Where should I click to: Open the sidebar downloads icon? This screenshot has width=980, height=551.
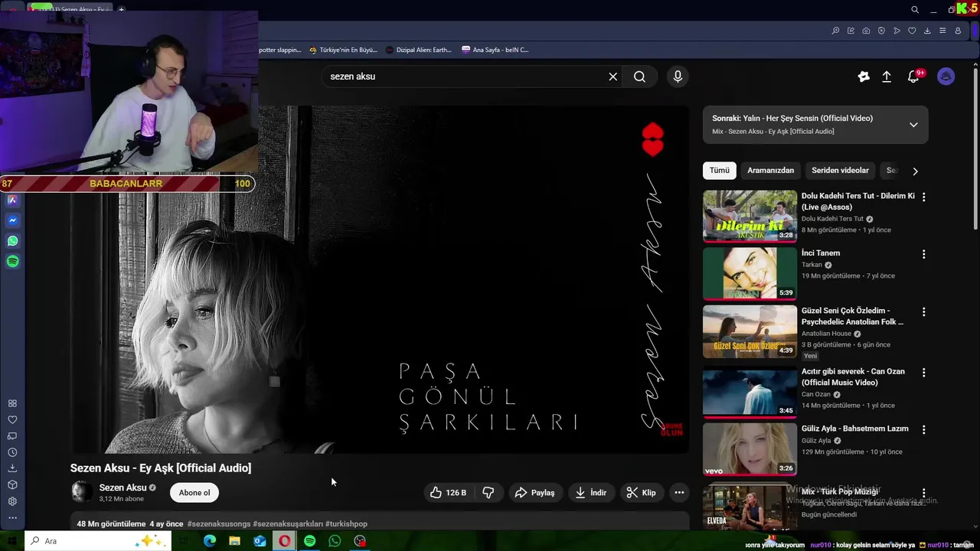pos(12,468)
